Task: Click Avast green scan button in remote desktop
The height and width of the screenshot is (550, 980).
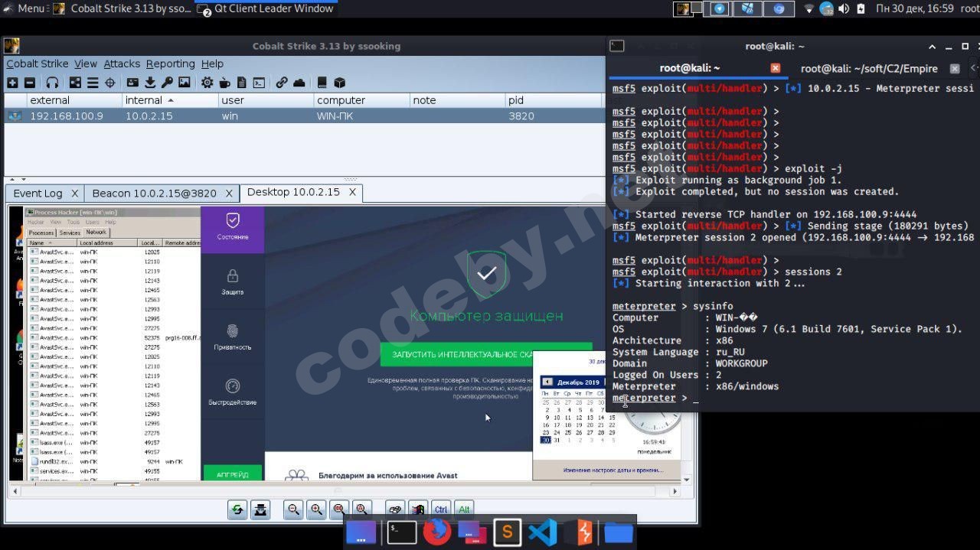Action: click(485, 354)
